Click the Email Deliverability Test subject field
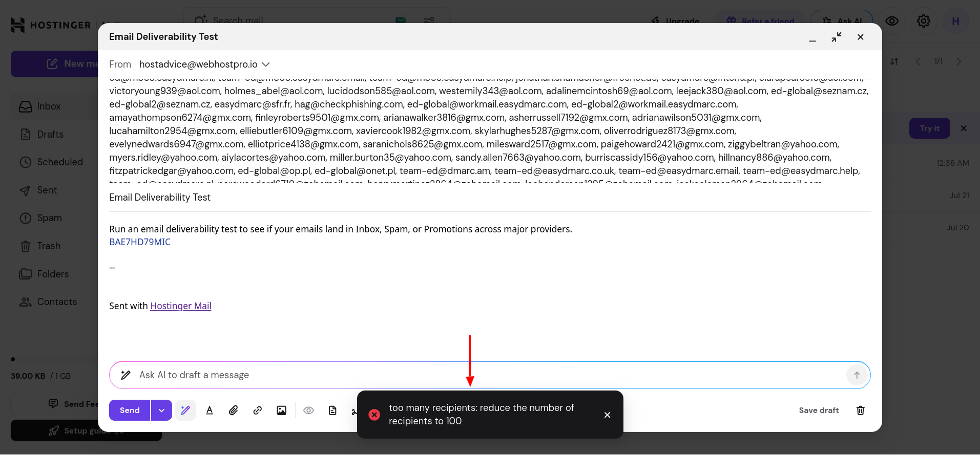Viewport: 980px width, 455px height. [490, 198]
